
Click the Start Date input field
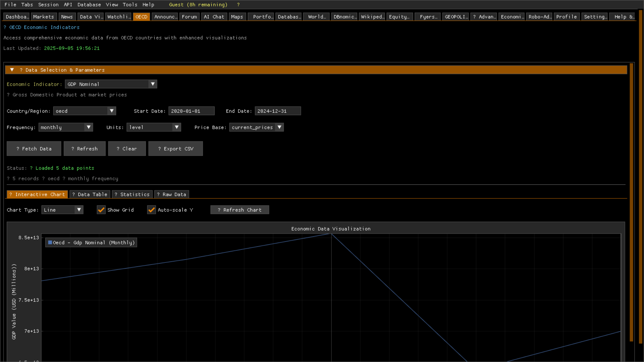pos(191,111)
